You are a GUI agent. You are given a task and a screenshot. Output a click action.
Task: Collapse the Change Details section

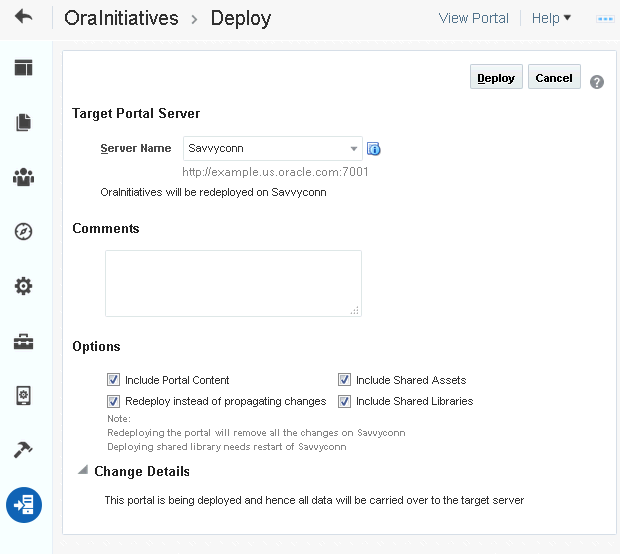coord(82,471)
